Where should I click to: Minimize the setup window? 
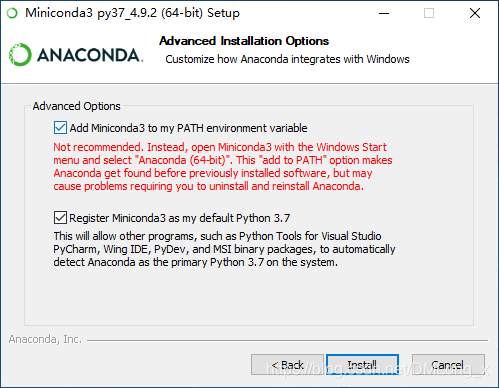point(384,13)
